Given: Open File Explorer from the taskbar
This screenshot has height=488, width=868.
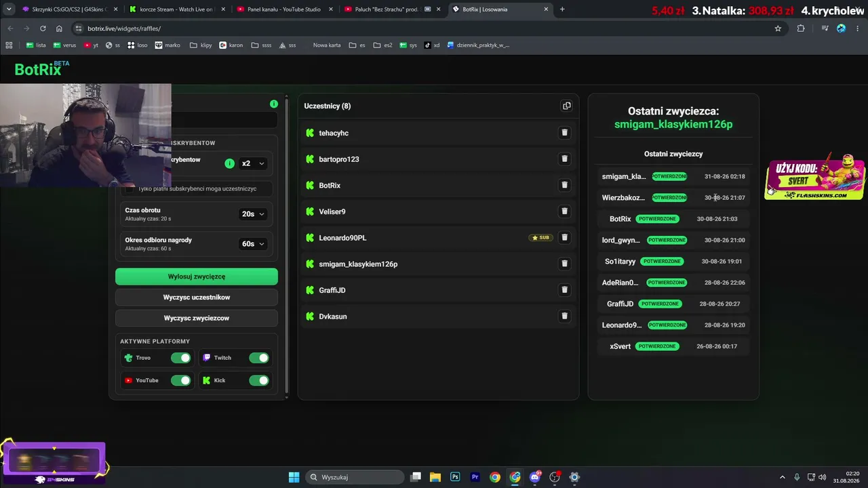Looking at the screenshot, I should point(435,477).
